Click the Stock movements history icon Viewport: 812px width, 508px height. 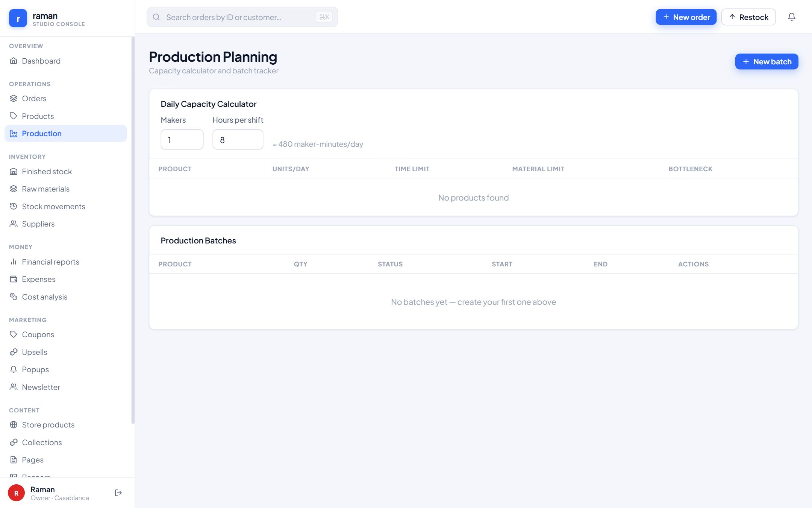coord(14,206)
